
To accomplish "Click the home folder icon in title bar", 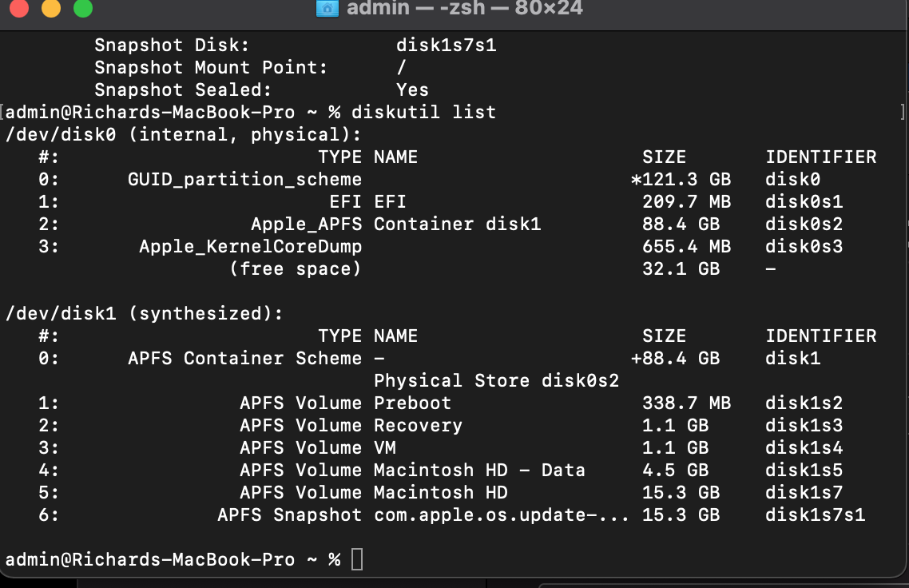I will pos(327,9).
